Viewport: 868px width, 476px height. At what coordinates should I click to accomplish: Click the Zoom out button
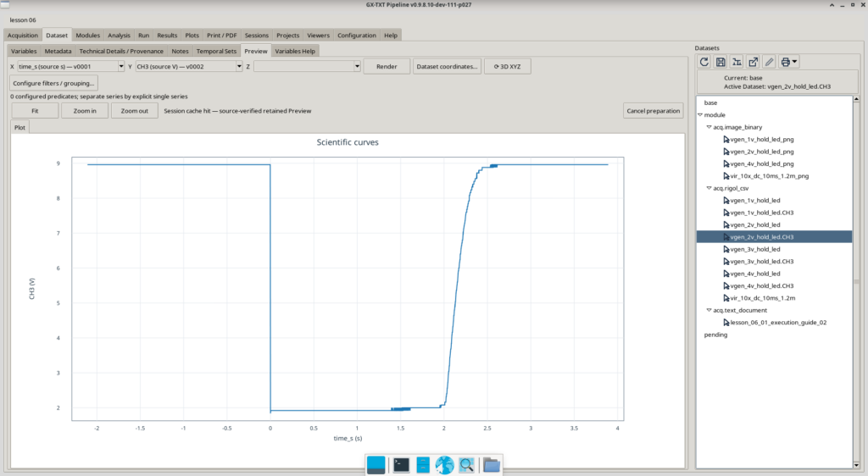(135, 111)
